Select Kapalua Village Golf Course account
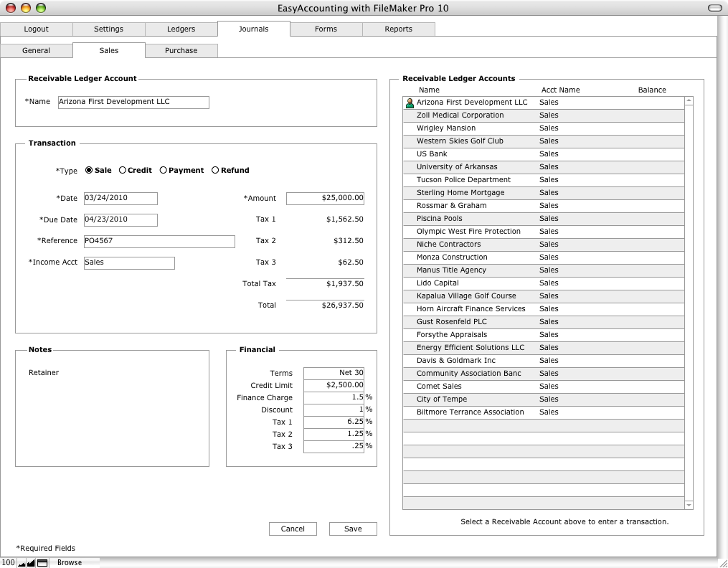 (x=544, y=296)
